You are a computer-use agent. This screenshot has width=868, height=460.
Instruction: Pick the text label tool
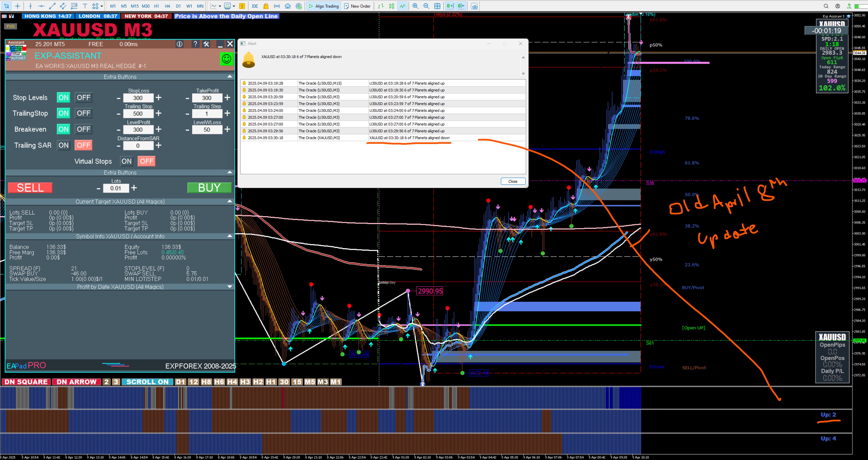coord(85,6)
